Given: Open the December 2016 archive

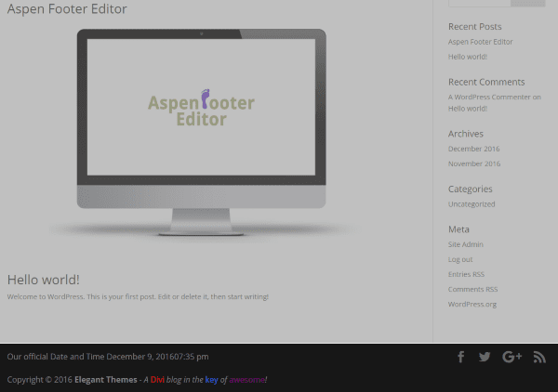Looking at the screenshot, I should tap(473, 149).
